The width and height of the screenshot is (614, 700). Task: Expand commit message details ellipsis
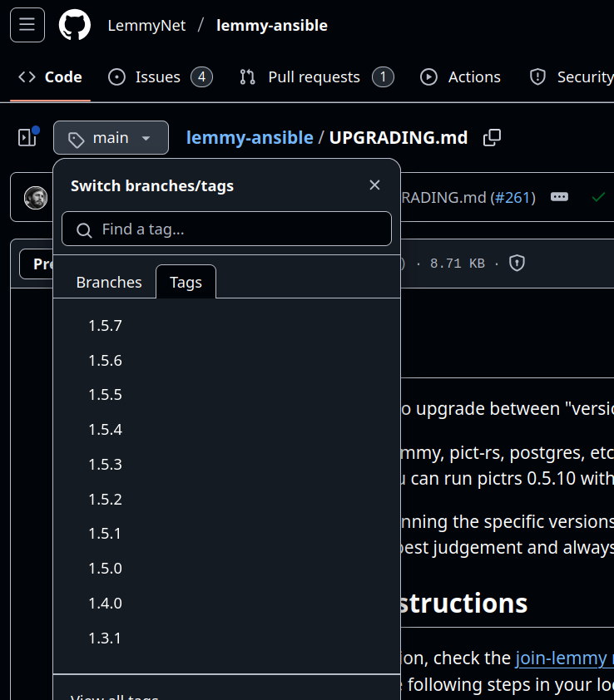[559, 197]
